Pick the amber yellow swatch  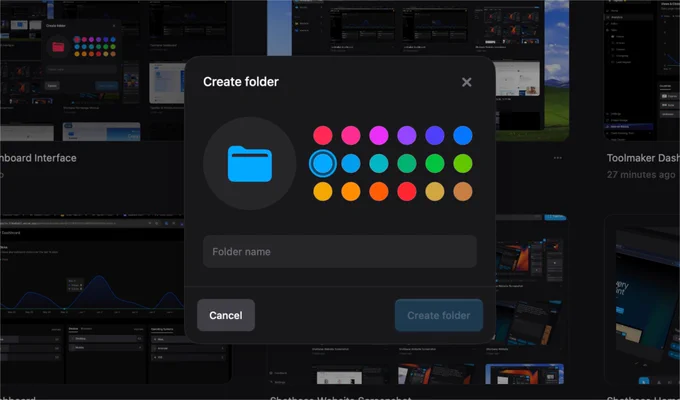[x=323, y=191]
